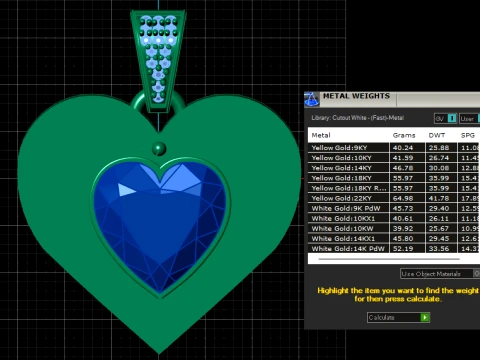
Task: Select the Yellow Gold:14KY row
Action: coord(394,168)
